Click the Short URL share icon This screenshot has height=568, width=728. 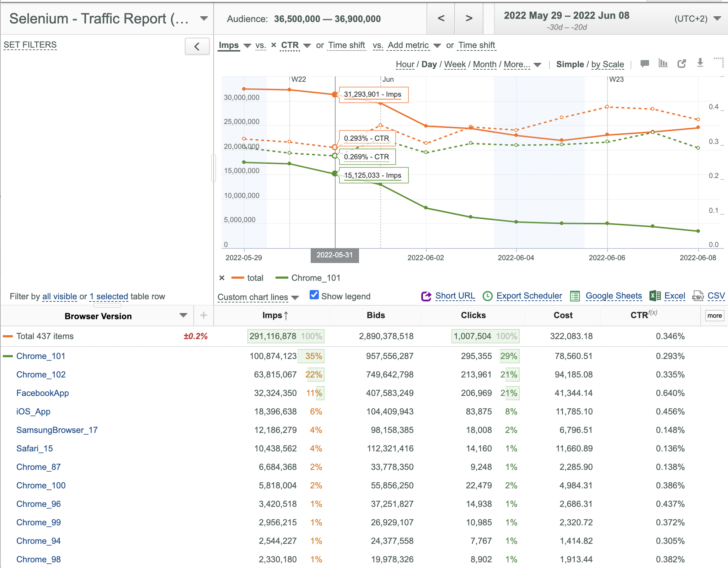click(426, 296)
